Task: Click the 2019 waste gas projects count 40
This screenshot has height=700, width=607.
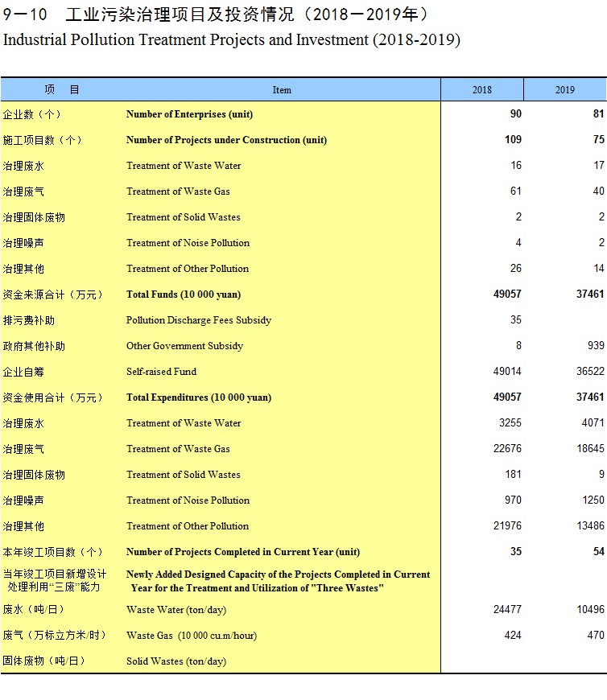Action: [598, 191]
